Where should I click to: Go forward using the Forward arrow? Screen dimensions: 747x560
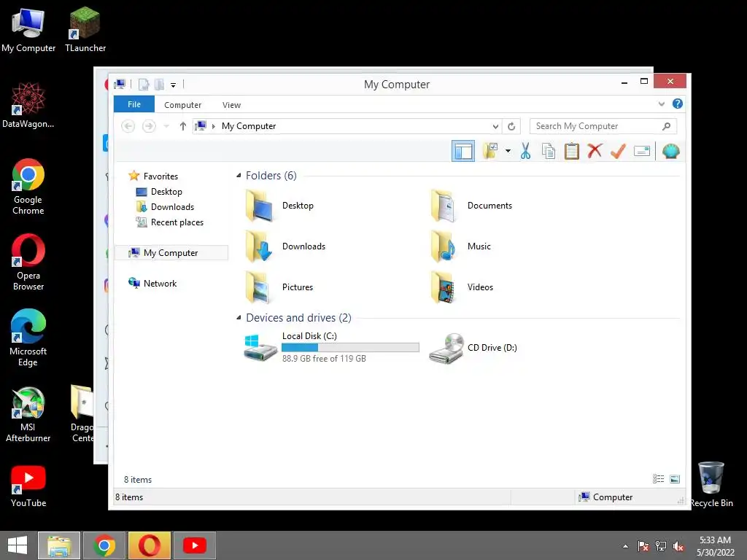pyautogui.click(x=149, y=126)
